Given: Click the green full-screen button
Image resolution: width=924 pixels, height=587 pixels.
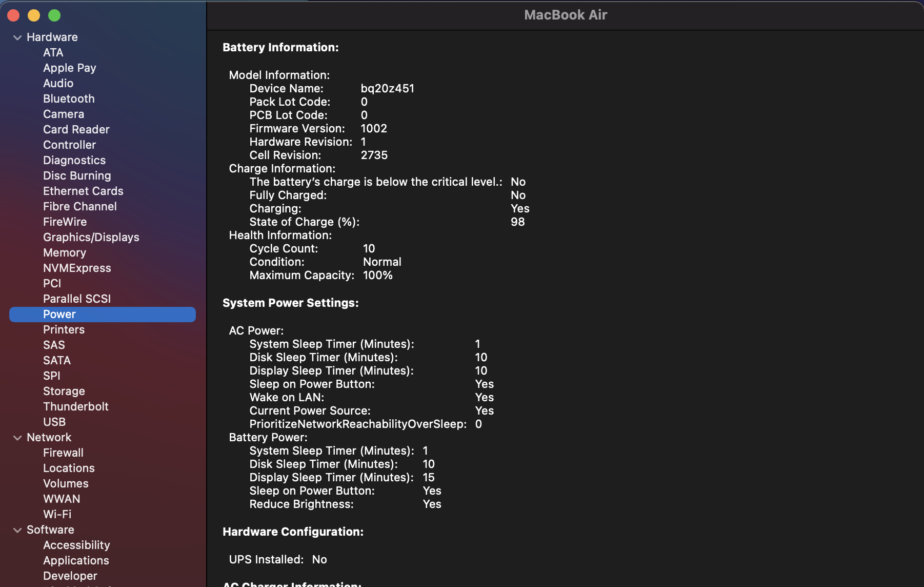Looking at the screenshot, I should coord(54,15).
